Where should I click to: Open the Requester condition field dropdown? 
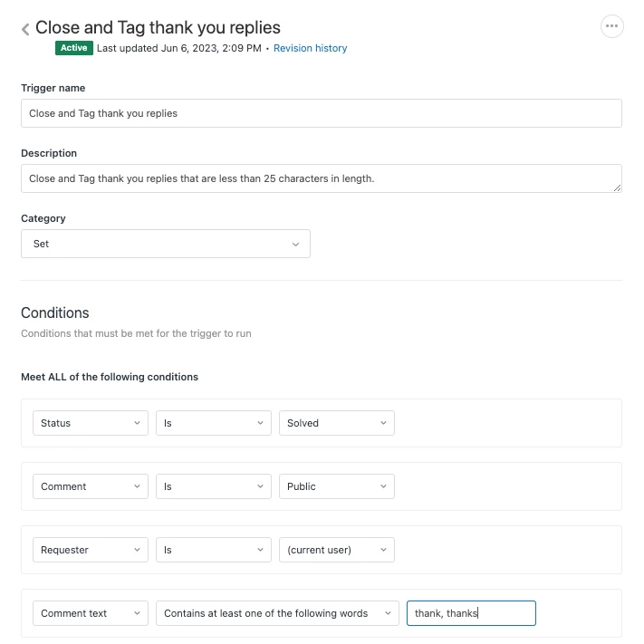(x=90, y=550)
